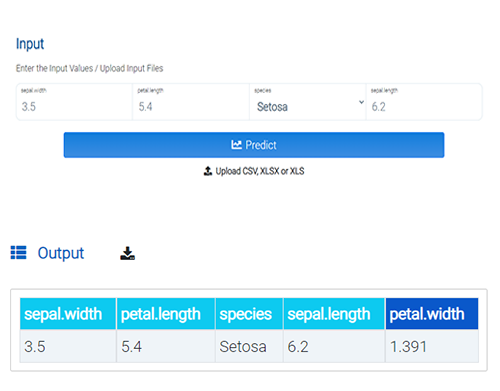Click the Output heading text

pos(61,253)
